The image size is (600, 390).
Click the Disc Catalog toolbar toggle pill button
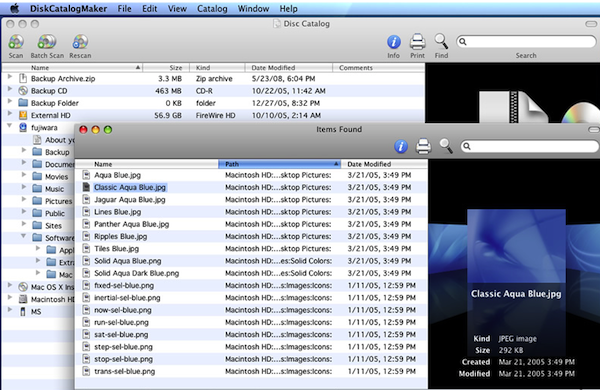591,24
